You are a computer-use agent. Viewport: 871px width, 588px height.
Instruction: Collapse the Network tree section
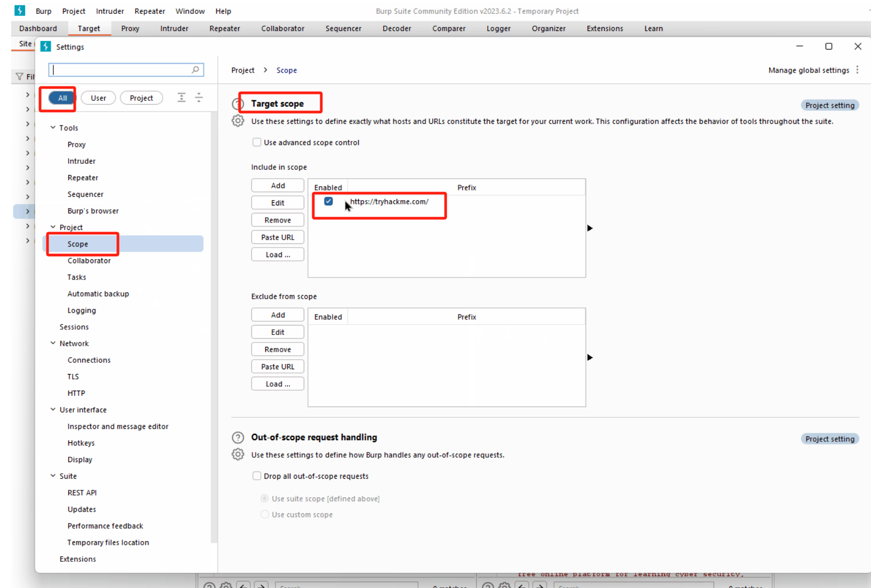pyautogui.click(x=53, y=343)
